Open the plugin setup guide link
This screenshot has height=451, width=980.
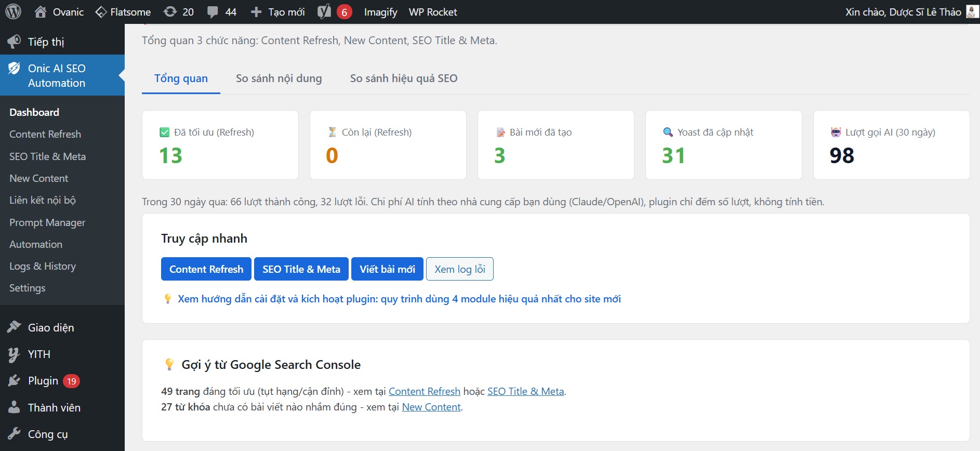pyautogui.click(x=399, y=299)
